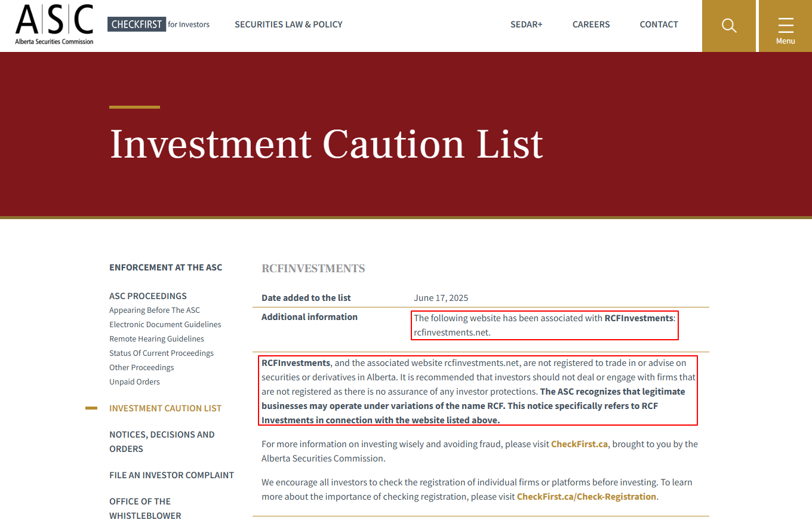
Task: Click the date June 17, 2025
Action: coord(441,298)
